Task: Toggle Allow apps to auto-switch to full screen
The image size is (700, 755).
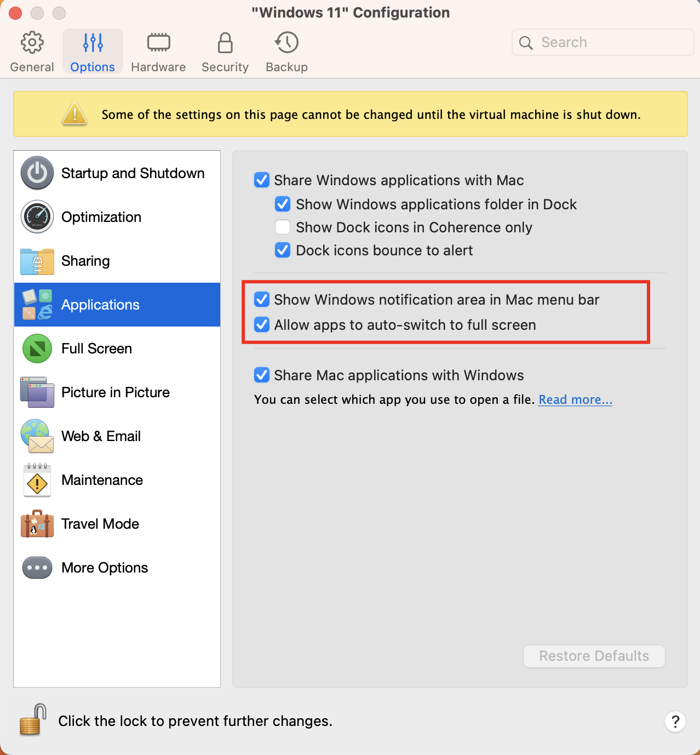Action: (x=262, y=325)
